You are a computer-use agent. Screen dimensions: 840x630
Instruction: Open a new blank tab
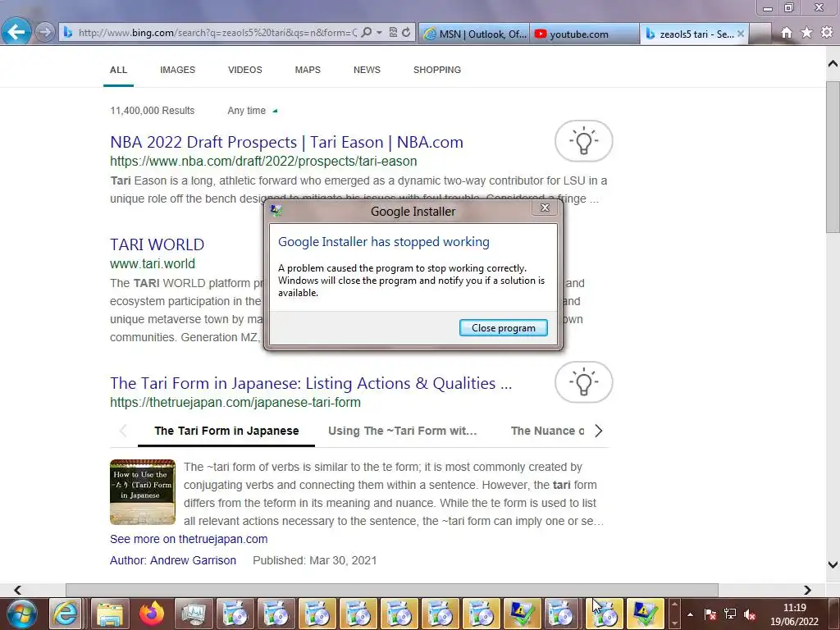[760, 34]
